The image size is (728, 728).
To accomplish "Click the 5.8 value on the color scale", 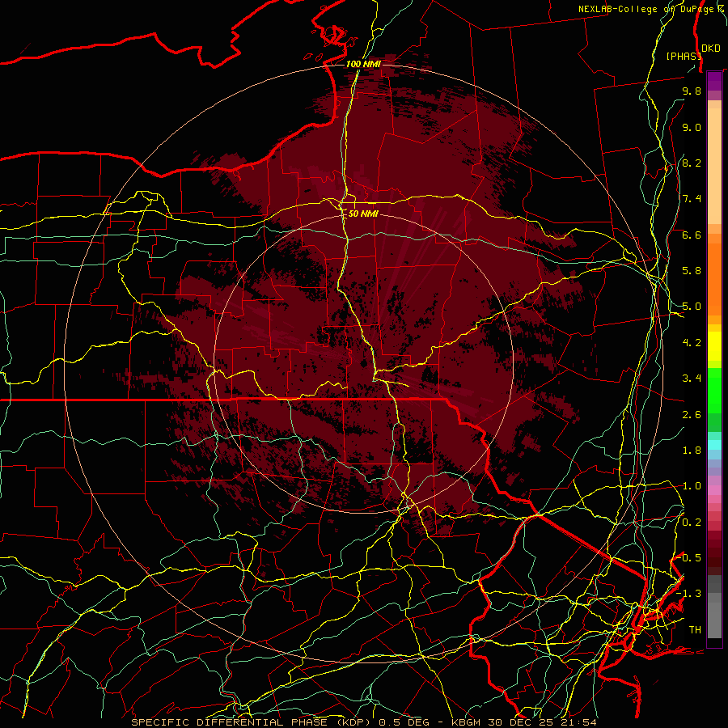I will 692,271.
